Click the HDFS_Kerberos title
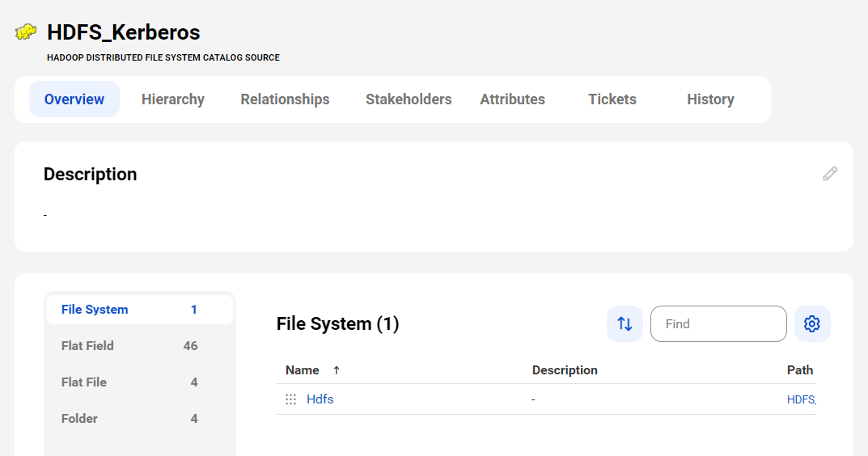The image size is (868, 456). [x=124, y=32]
